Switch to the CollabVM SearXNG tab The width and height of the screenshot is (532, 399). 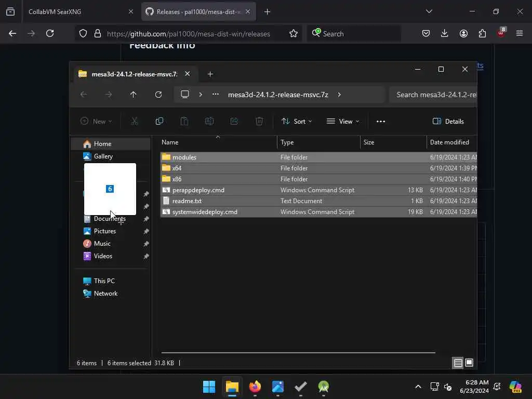75,12
